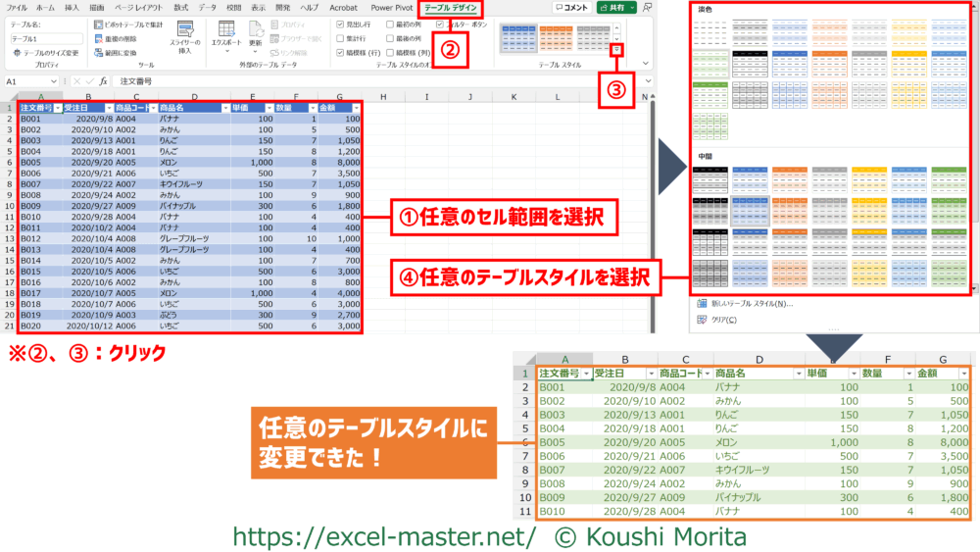Open the 注文番号 column filter dropdown
This screenshot has height=552, width=980.
coord(58,107)
